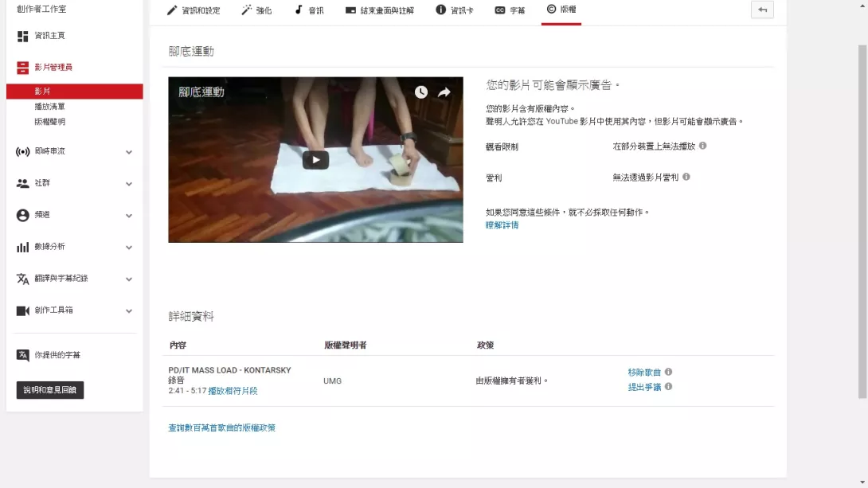Expand the 頻道 section chevron
The height and width of the screenshot is (488, 868).
click(x=128, y=216)
